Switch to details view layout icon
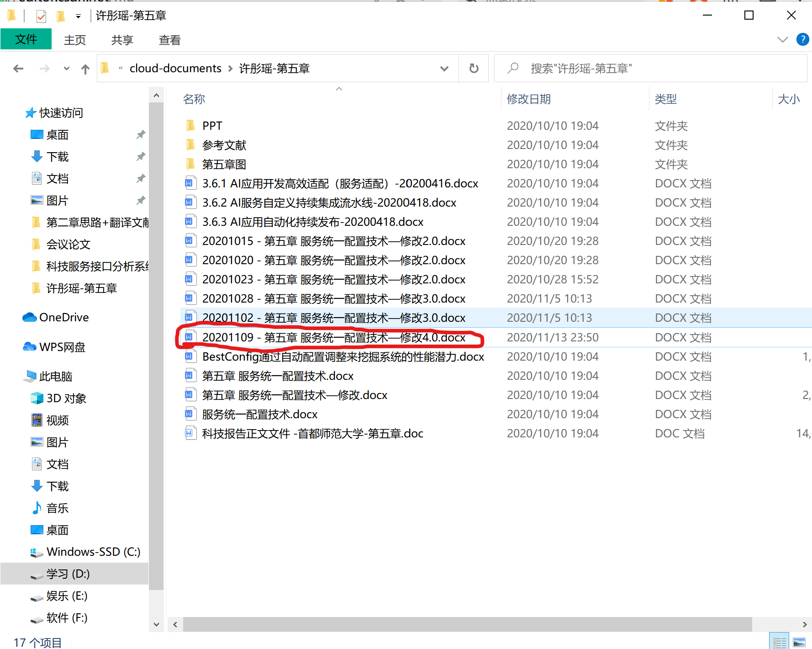 780,642
